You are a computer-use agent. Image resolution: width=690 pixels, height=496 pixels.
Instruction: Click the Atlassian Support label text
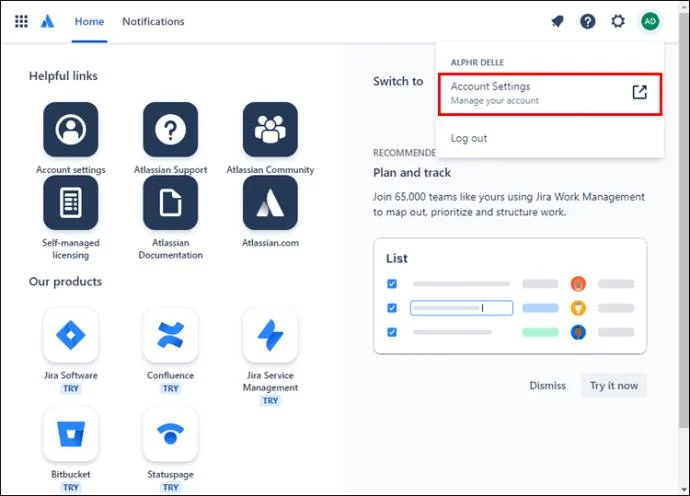point(170,169)
